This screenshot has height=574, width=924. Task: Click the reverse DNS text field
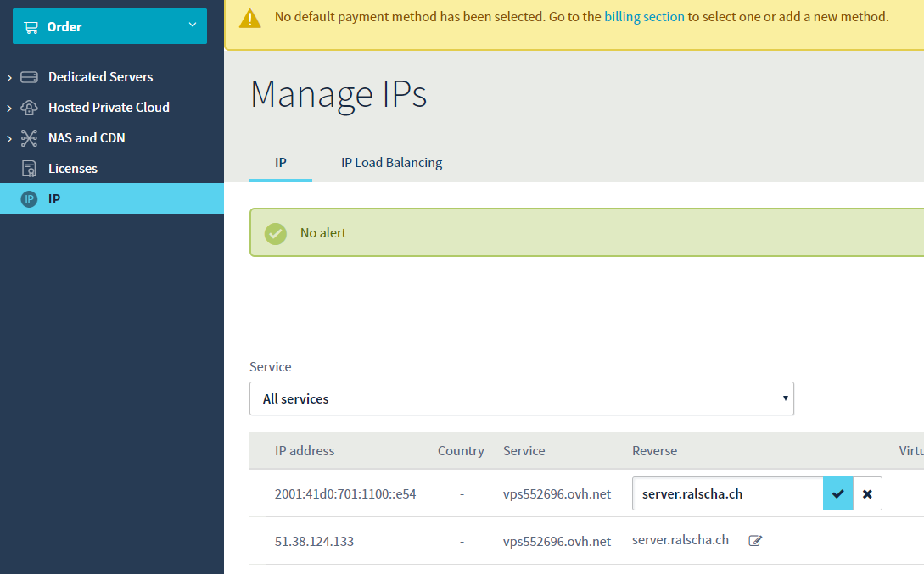coord(727,493)
